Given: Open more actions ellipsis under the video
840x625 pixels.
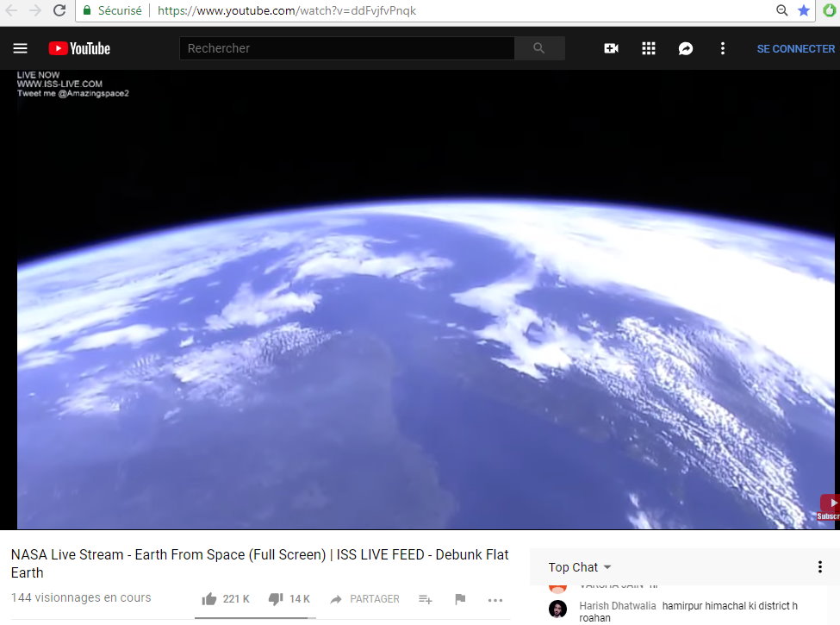Looking at the screenshot, I should (x=495, y=600).
